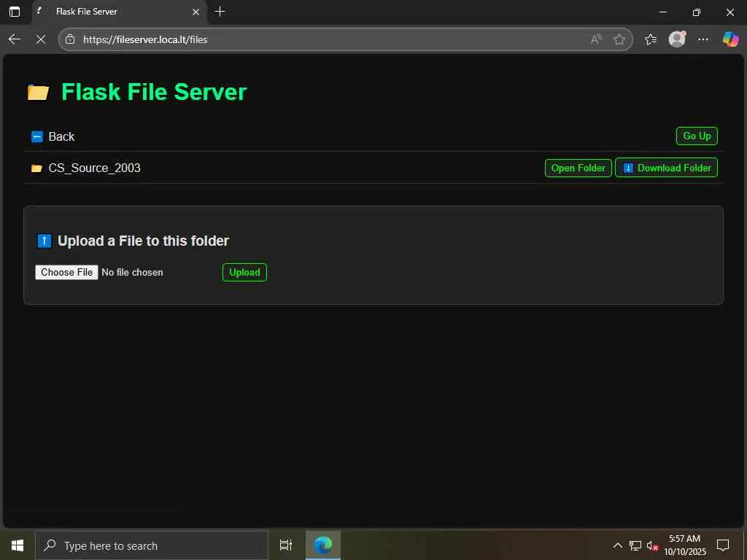Click Choose File button
747x560 pixels.
66,273
